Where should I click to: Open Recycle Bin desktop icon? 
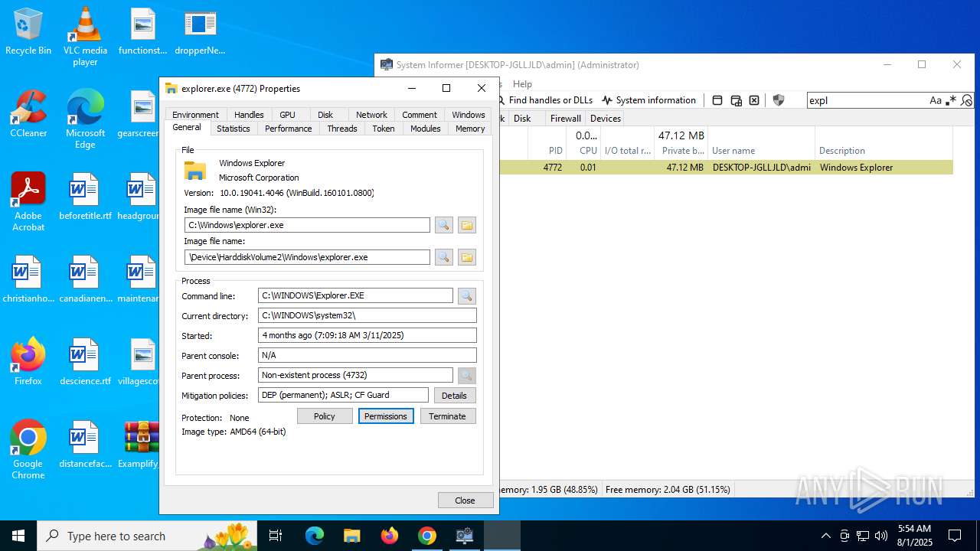click(x=28, y=32)
